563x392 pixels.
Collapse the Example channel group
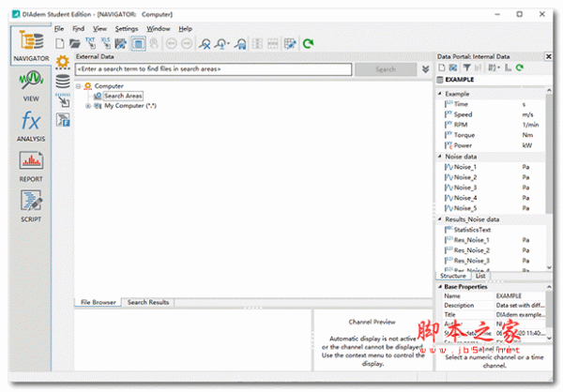[440, 94]
